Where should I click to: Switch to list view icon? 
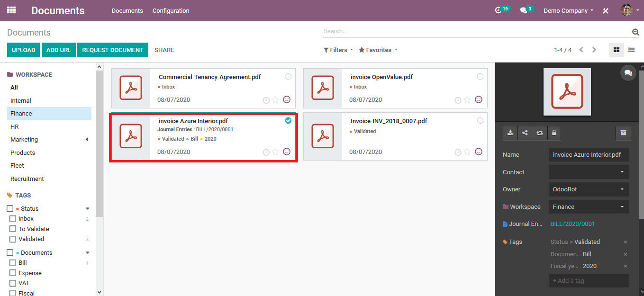pos(631,50)
